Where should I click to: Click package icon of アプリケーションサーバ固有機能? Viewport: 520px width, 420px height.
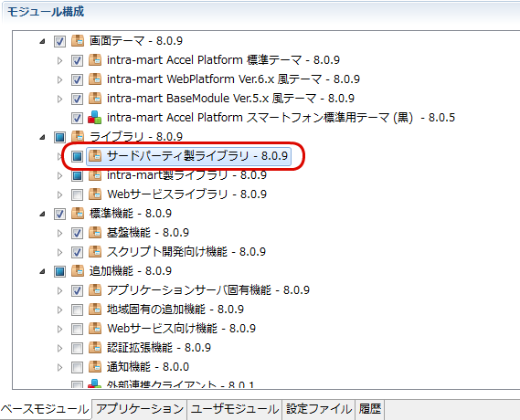[x=95, y=290]
